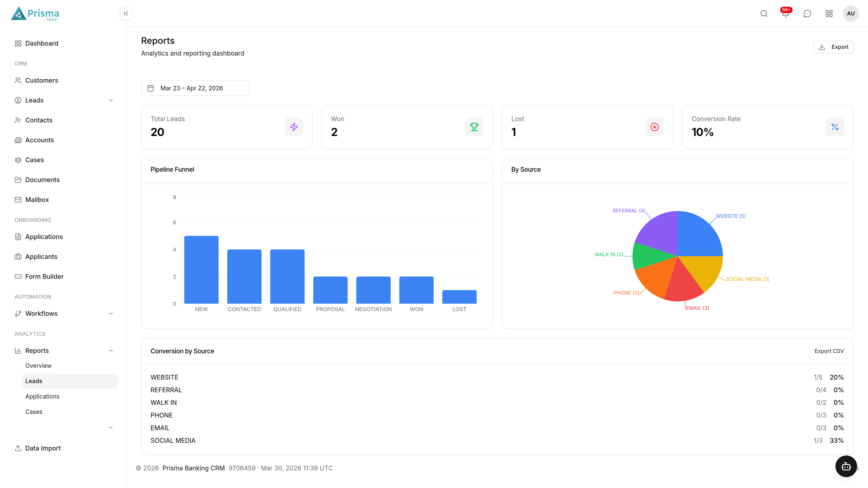Image resolution: width=868 pixels, height=488 pixels.
Task: Click the Conversion Rate percent icon
Action: (x=835, y=127)
